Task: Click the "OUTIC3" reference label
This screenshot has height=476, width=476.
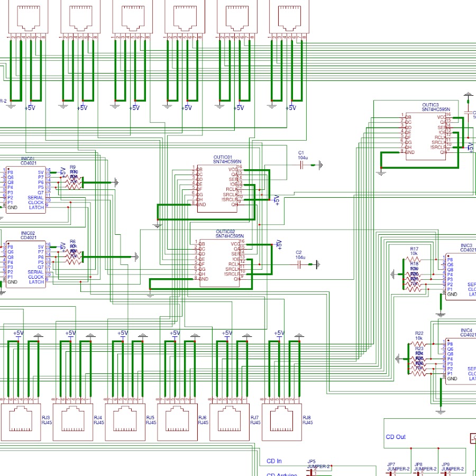Action: [x=430, y=105]
